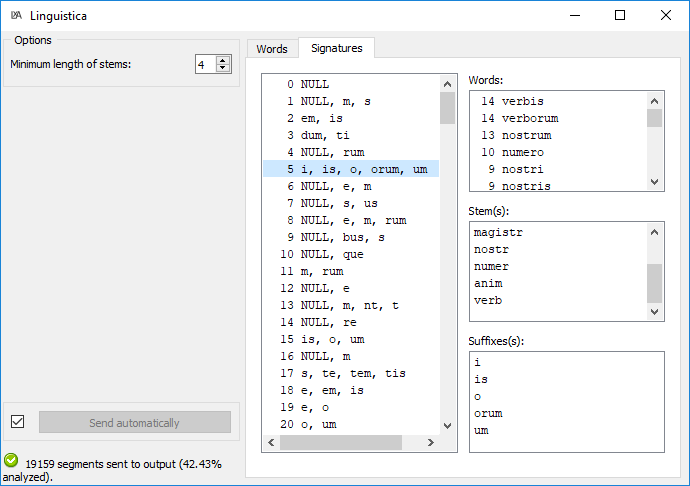This screenshot has width=690, height=486.
Task: Select signature 5 'i, is, o, orum, um'
Action: pyautogui.click(x=351, y=169)
